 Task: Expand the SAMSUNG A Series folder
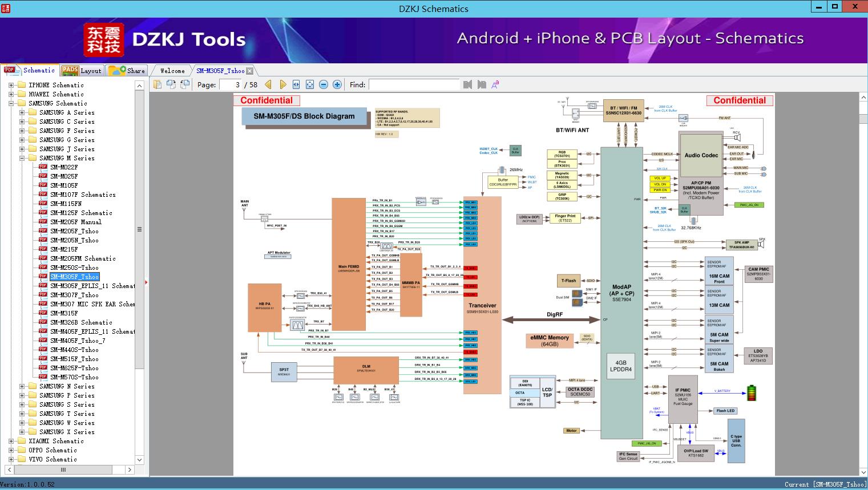tap(22, 112)
